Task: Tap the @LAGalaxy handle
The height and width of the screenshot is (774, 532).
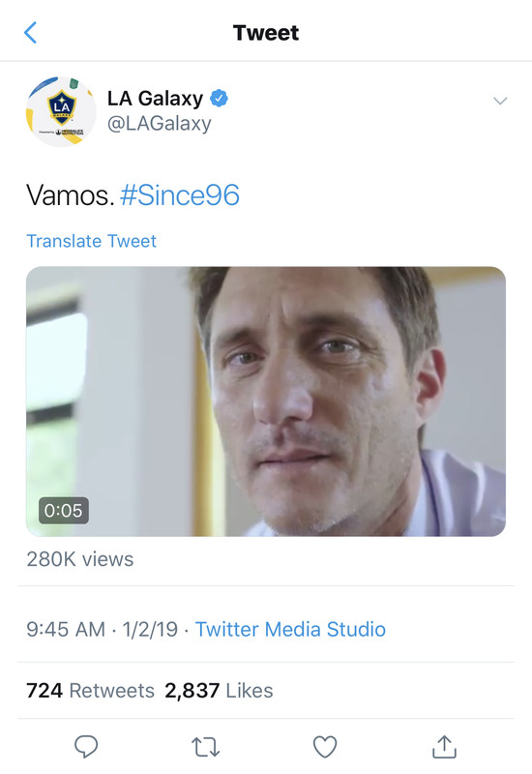Action: [x=160, y=124]
